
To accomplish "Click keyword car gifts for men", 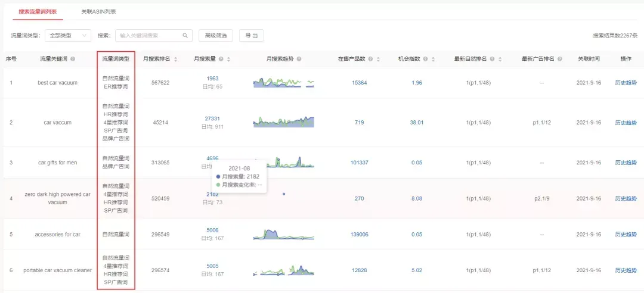I will coord(57,163).
